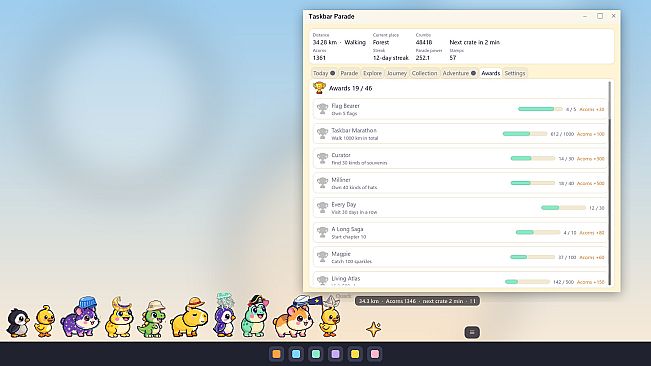Click the Flag Bearer trophy icon
This screenshot has height=366, width=651.
322,109
